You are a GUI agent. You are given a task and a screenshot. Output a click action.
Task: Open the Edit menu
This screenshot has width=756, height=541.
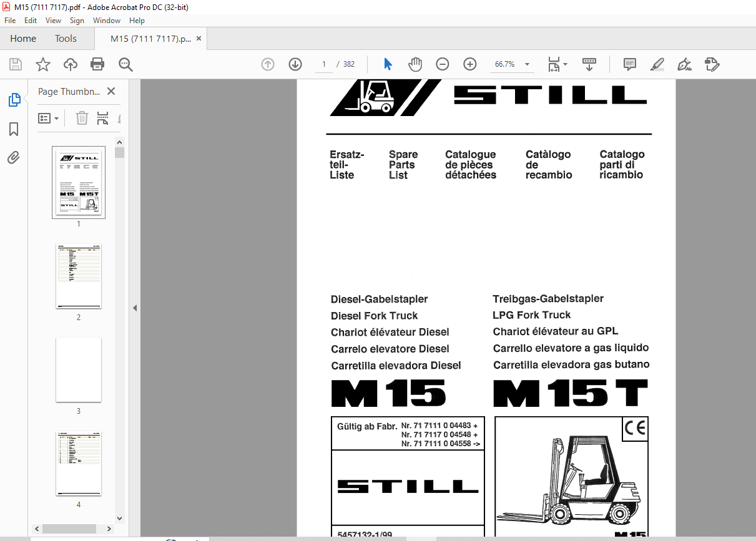pos(31,20)
